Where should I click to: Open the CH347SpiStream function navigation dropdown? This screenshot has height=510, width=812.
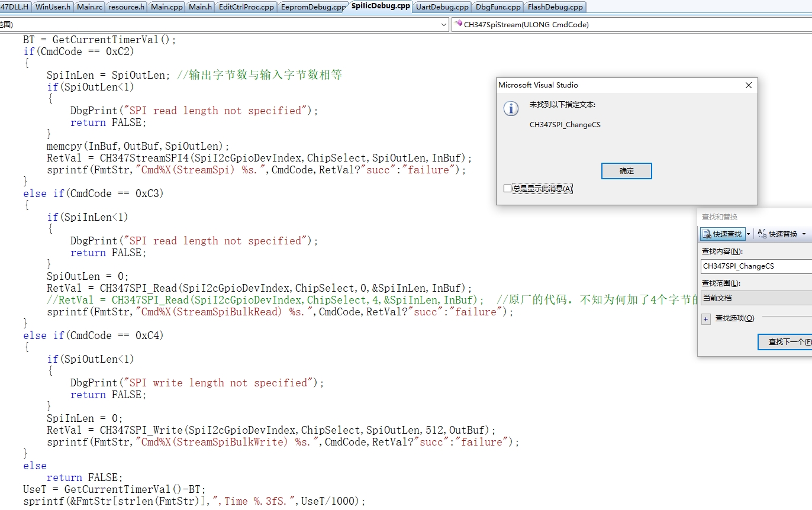point(632,25)
